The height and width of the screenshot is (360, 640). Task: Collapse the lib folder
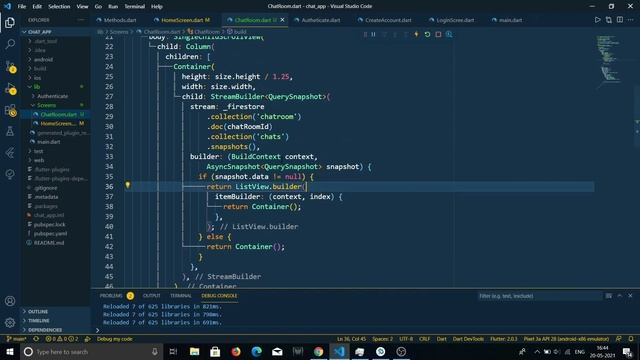[x=56, y=87]
